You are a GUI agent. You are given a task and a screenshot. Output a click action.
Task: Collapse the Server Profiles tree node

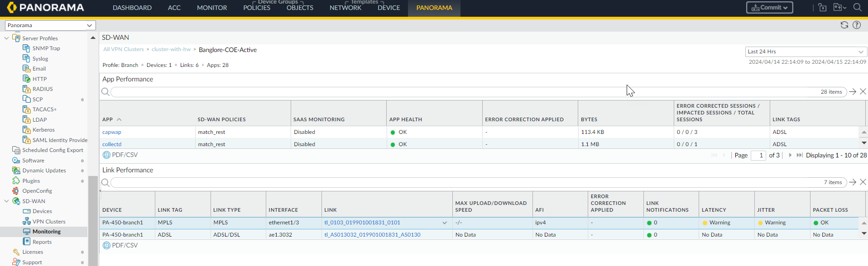point(6,38)
